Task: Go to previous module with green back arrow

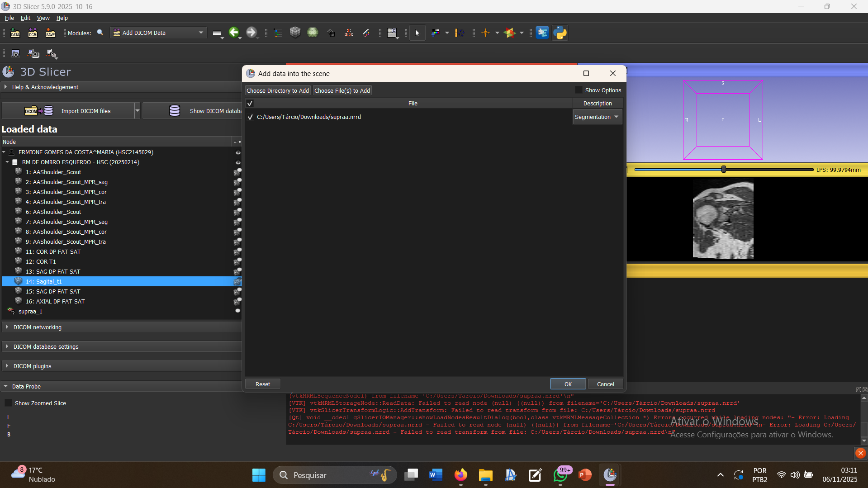Action: (x=234, y=33)
